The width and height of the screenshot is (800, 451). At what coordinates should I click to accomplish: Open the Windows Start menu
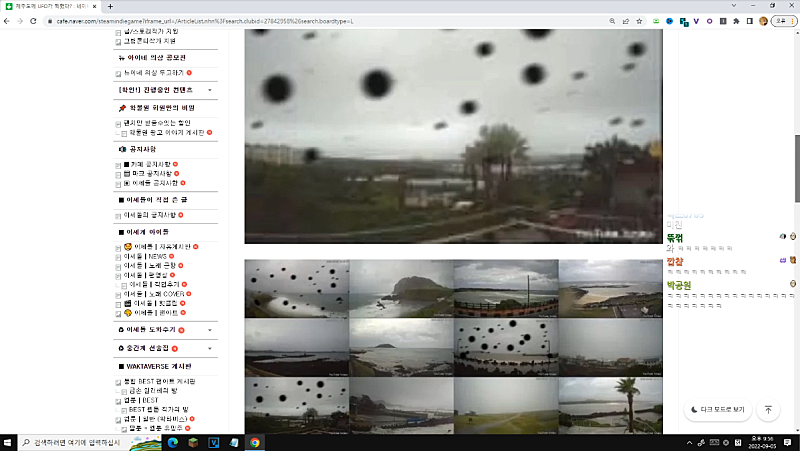(x=7, y=442)
